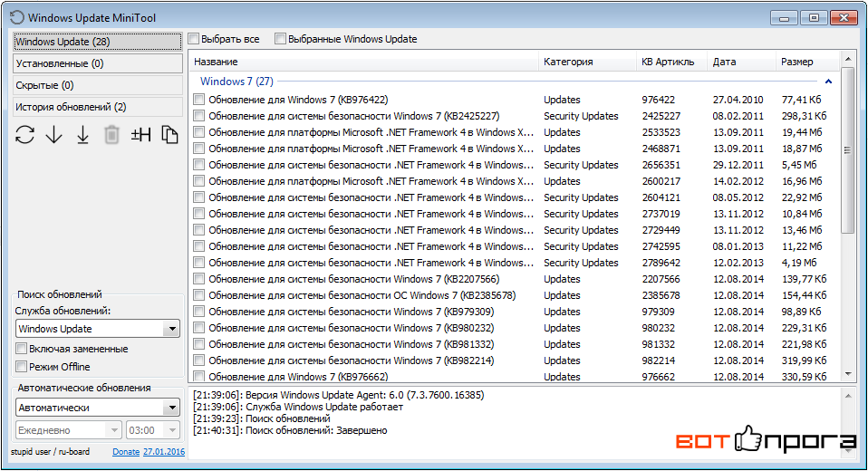The width and height of the screenshot is (868, 471).
Task: Click the KB cell 2468871
Action: tap(661, 149)
